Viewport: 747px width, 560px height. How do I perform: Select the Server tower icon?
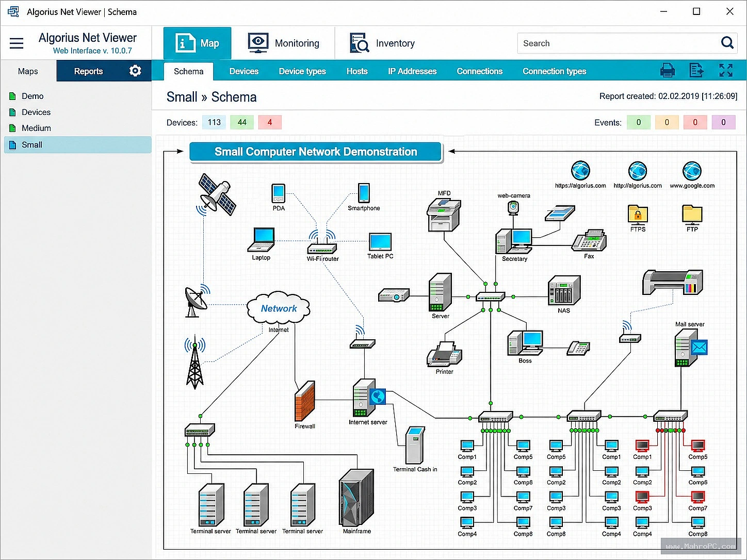click(440, 292)
